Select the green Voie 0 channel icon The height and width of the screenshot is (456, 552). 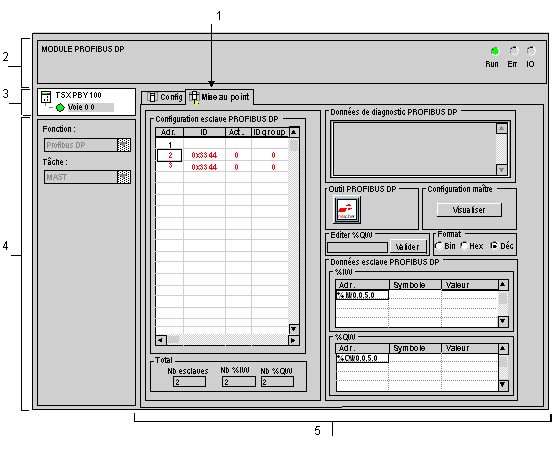(x=61, y=107)
